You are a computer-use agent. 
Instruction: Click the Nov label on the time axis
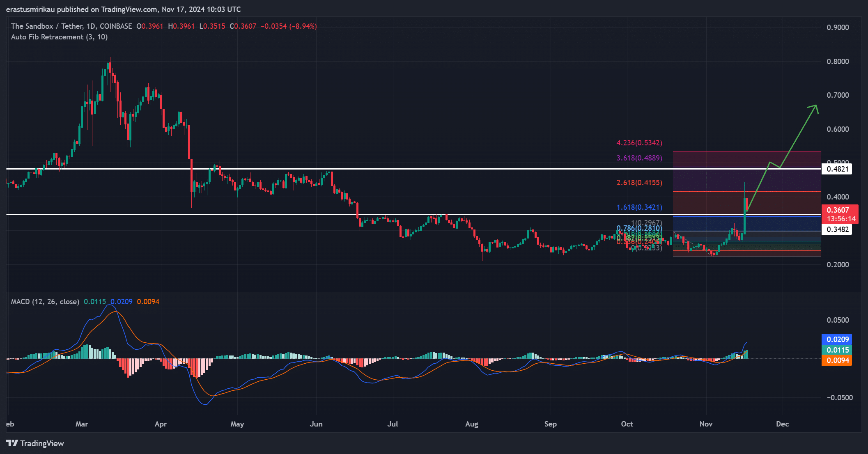(x=706, y=424)
